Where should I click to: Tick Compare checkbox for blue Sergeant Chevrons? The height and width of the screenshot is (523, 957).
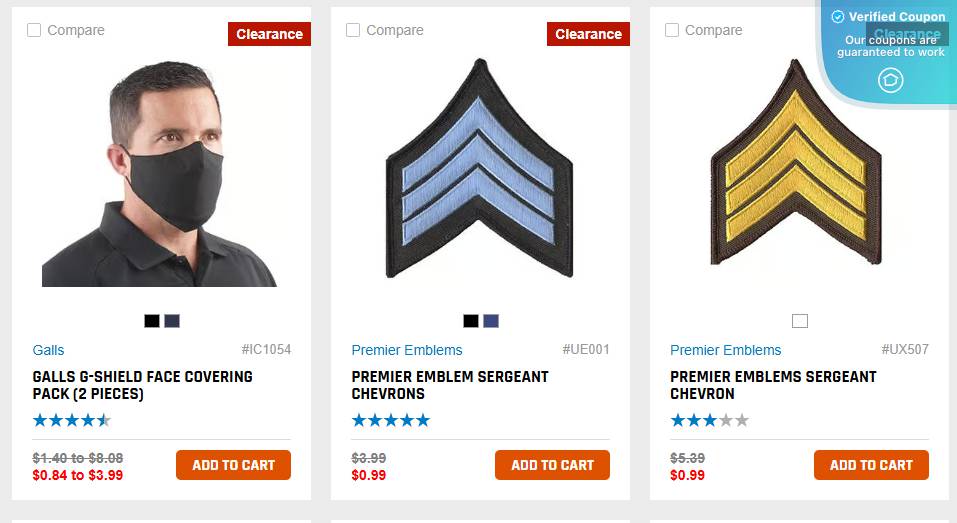pyautogui.click(x=353, y=30)
